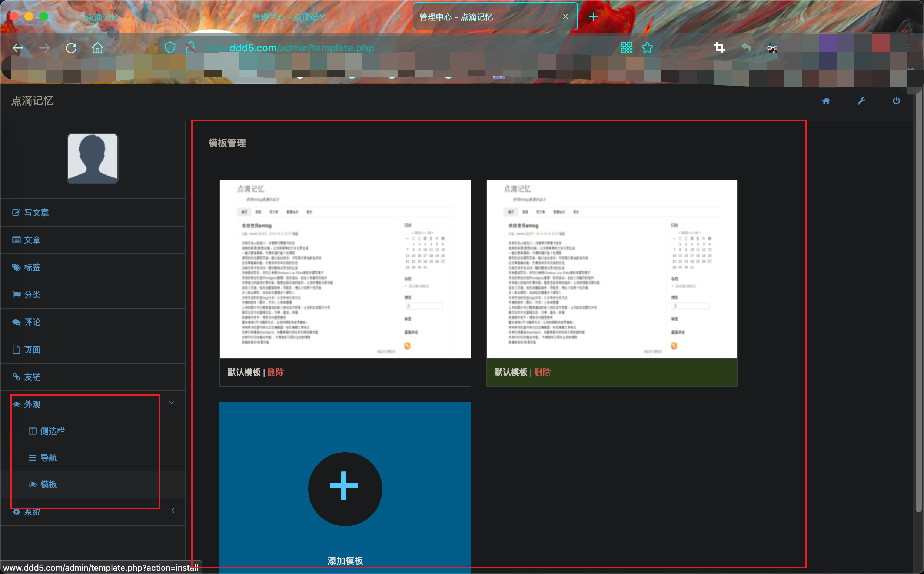Open settings via wrench icon
The height and width of the screenshot is (574, 924).
click(x=861, y=101)
